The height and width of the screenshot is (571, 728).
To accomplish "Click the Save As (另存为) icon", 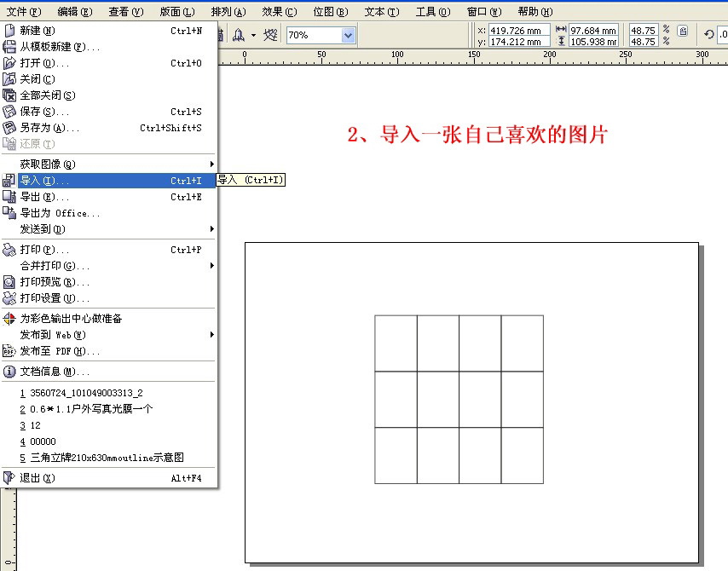I will [x=9, y=128].
